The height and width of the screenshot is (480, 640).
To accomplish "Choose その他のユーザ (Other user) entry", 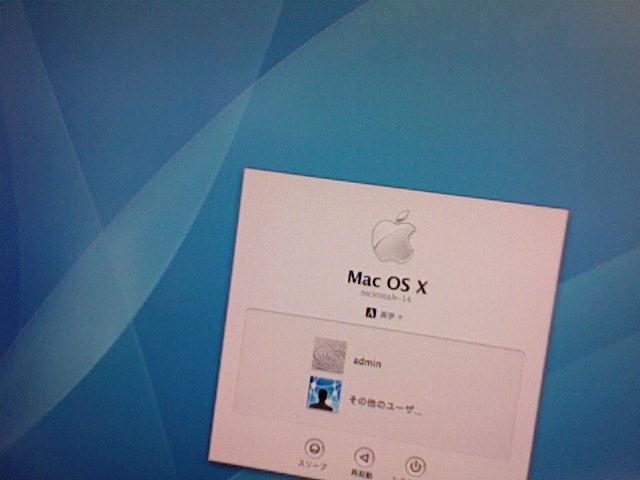I will pos(385,404).
